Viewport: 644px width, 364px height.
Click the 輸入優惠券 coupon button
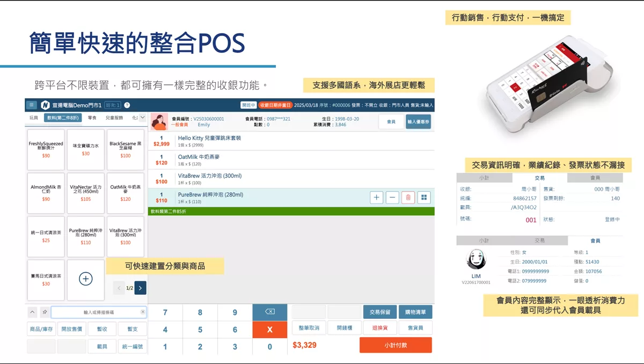point(418,122)
